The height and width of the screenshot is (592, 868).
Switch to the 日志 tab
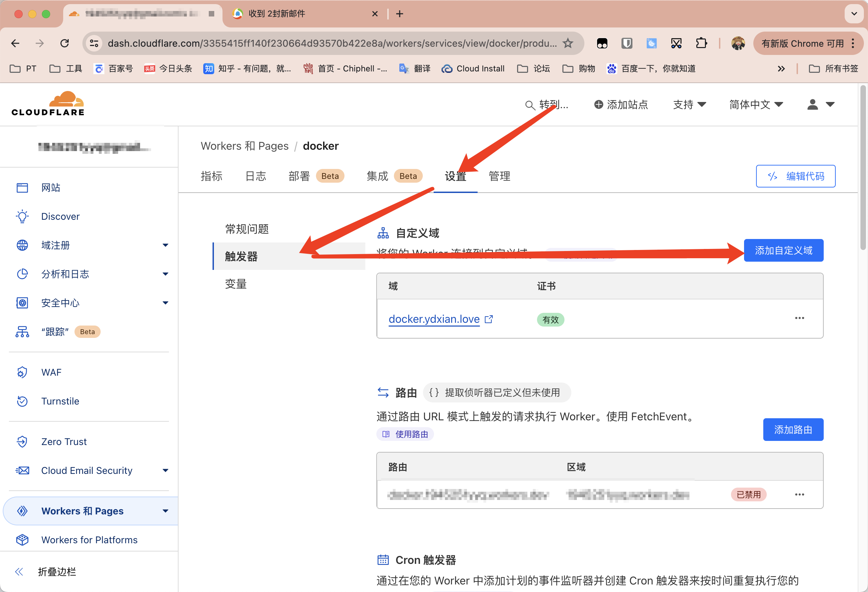tap(256, 176)
